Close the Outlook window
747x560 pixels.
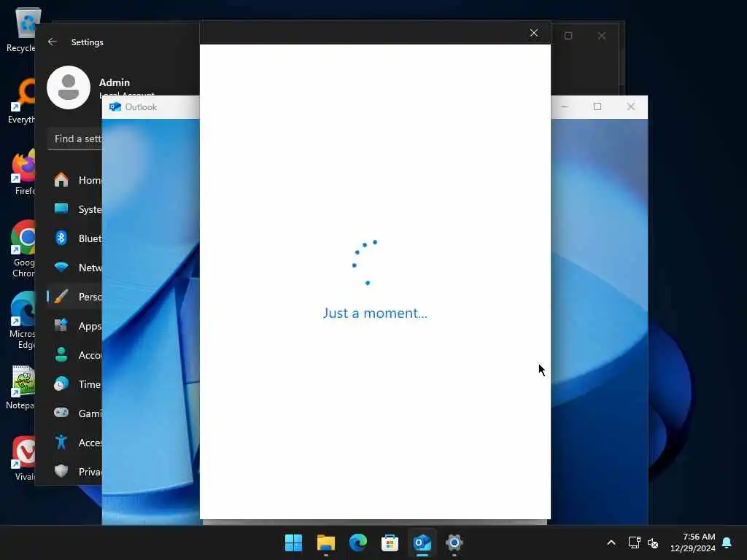(631, 106)
